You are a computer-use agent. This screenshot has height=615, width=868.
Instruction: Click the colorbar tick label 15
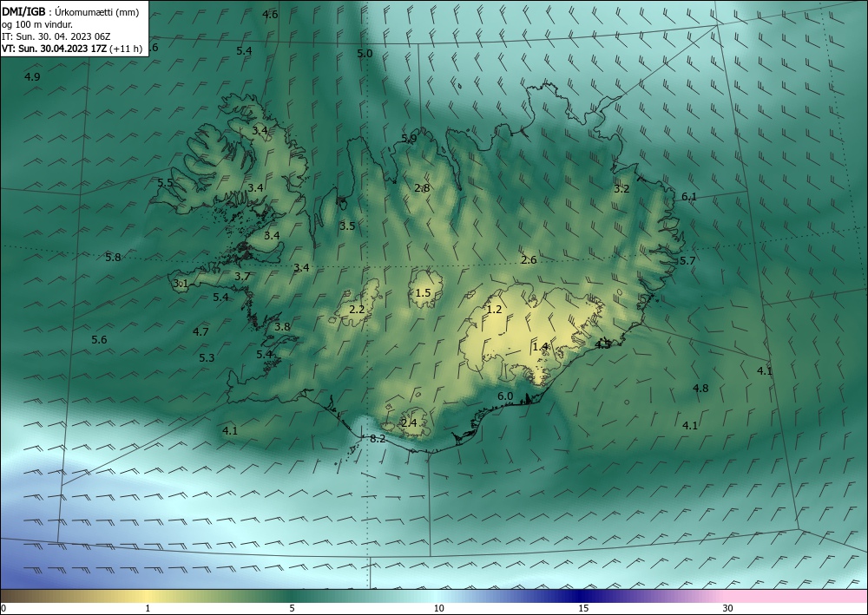[583, 608]
